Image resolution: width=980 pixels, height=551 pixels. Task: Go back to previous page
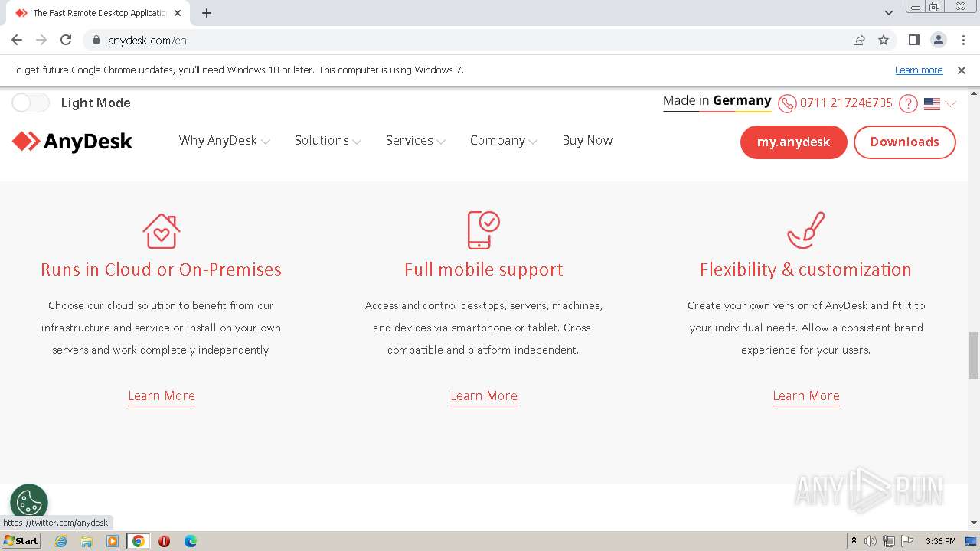tap(17, 40)
